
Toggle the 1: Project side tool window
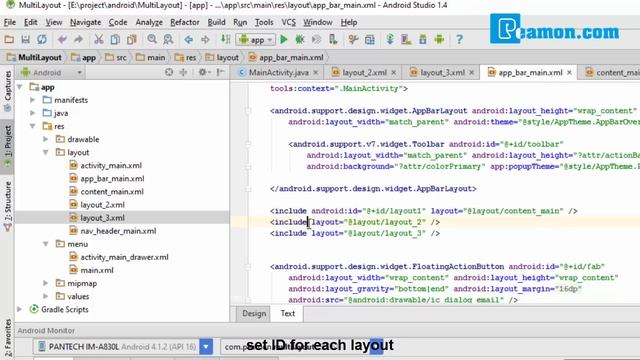tap(7, 146)
